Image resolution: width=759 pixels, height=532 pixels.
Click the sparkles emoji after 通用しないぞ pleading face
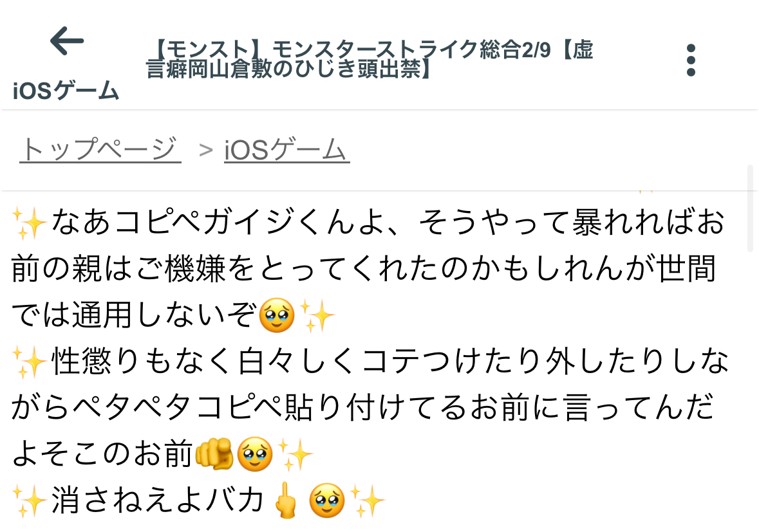(317, 315)
